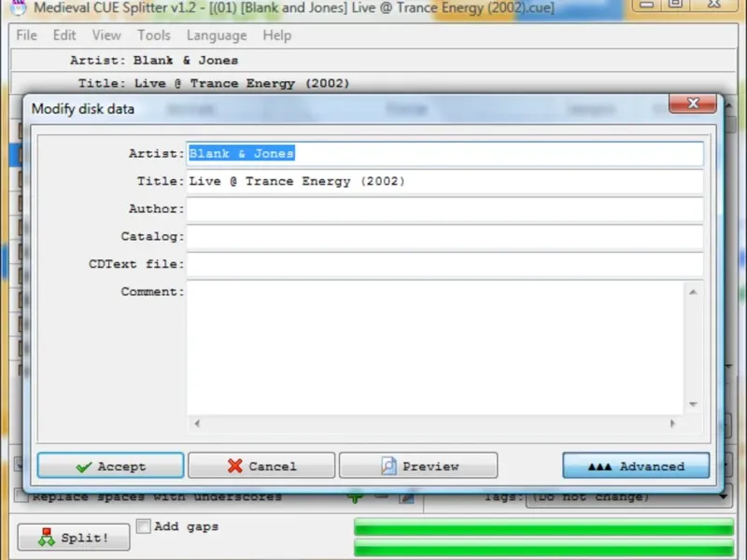Click the upper green progress bar

[543, 527]
